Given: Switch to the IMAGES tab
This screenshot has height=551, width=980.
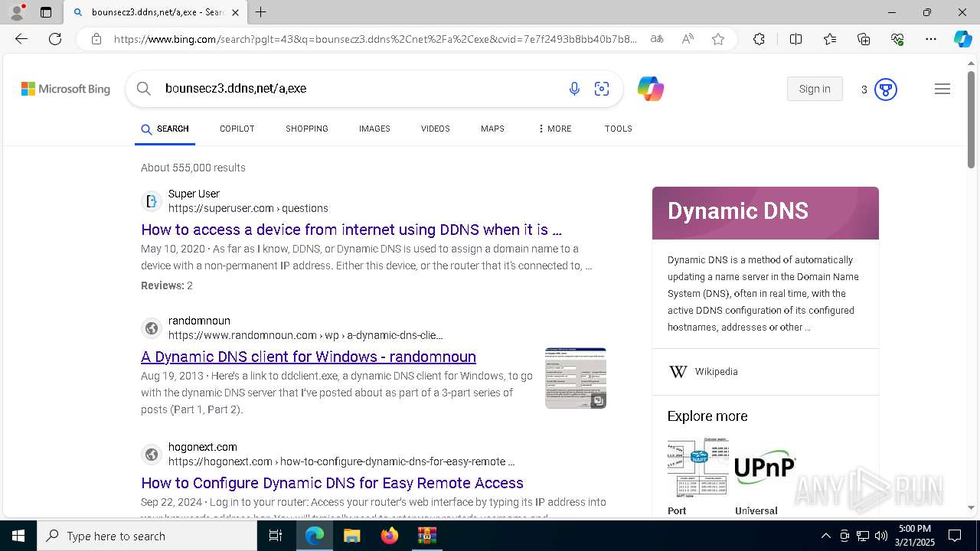Looking at the screenshot, I should (374, 129).
